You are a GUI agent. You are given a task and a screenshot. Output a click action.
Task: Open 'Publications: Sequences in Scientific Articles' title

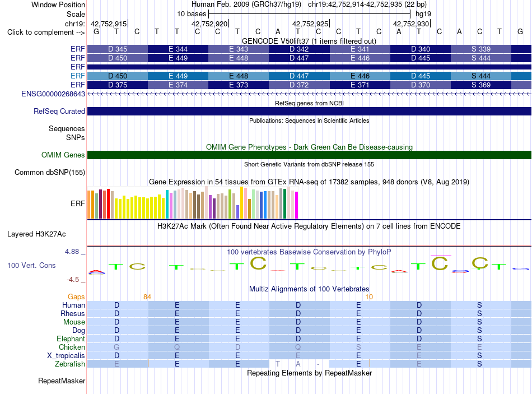pyautogui.click(x=309, y=120)
